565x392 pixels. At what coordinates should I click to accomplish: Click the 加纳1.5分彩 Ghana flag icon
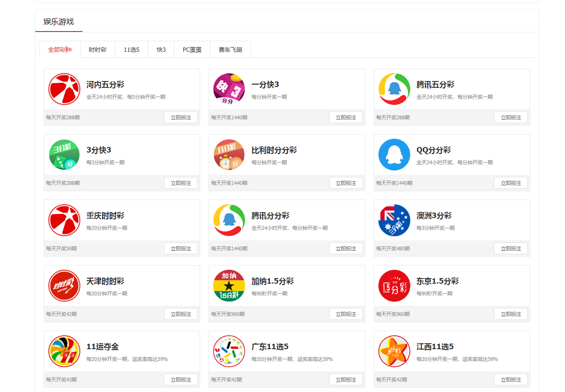click(229, 285)
